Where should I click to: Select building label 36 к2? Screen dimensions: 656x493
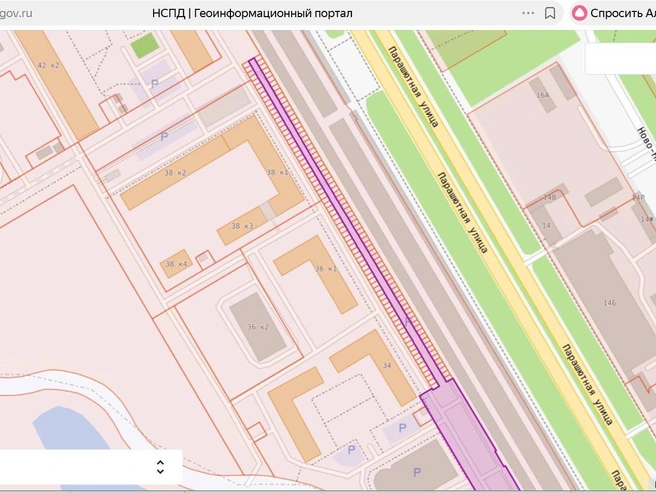point(258,327)
